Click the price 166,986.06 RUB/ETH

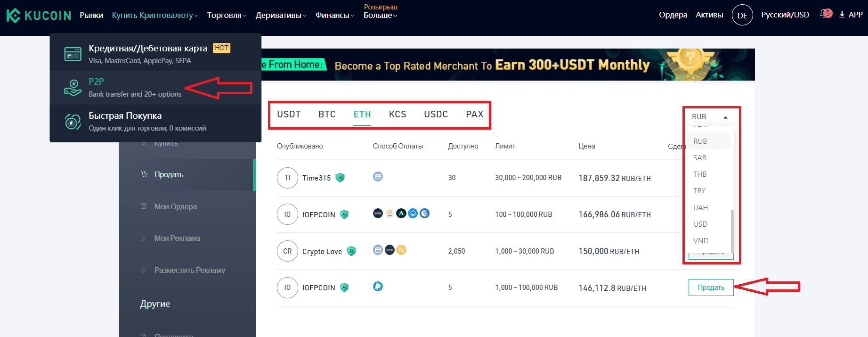point(615,214)
